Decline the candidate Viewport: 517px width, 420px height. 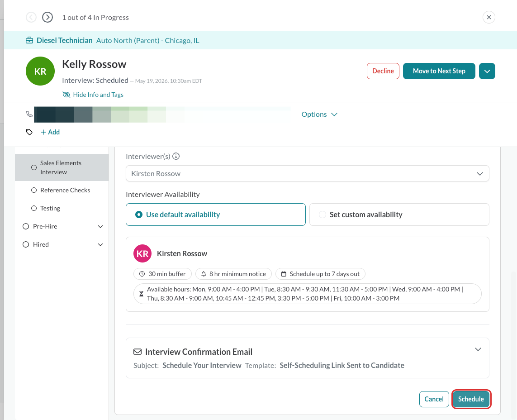tap(383, 71)
